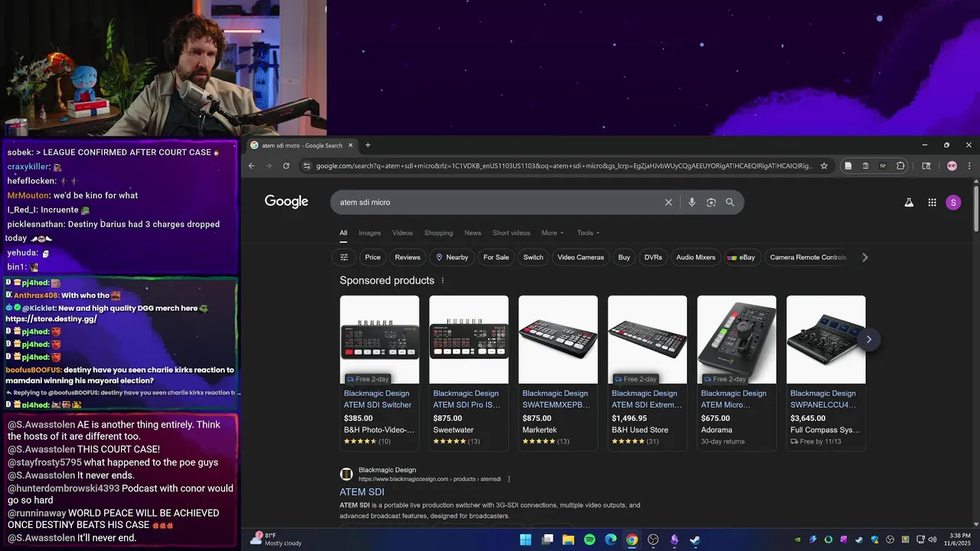The height and width of the screenshot is (551, 980).
Task: Switch to the Shopping tab
Action: 439,233
